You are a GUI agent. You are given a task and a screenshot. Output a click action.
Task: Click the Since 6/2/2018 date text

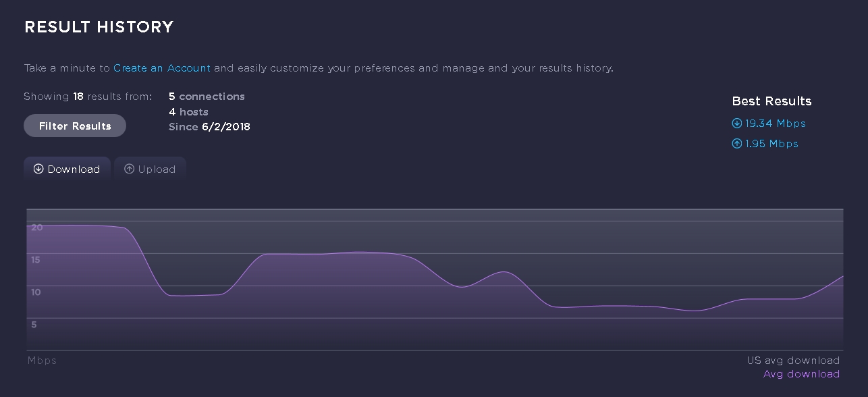point(209,127)
